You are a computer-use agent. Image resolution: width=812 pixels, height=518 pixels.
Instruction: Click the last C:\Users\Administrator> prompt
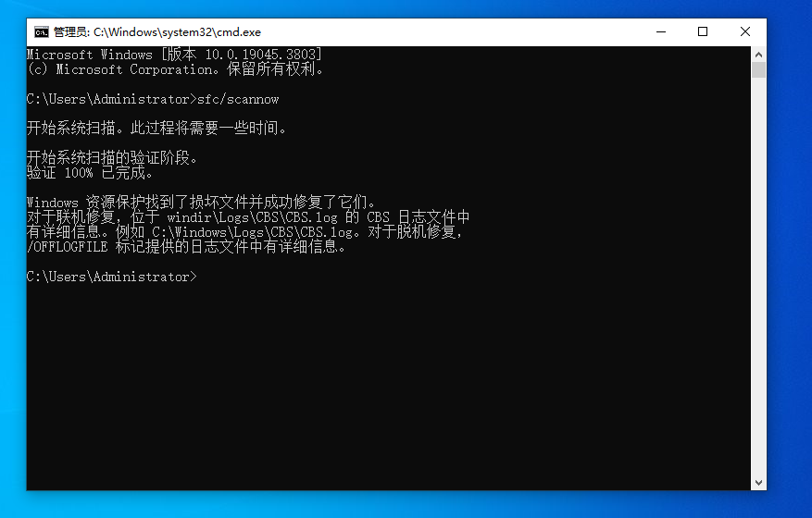click(x=112, y=277)
